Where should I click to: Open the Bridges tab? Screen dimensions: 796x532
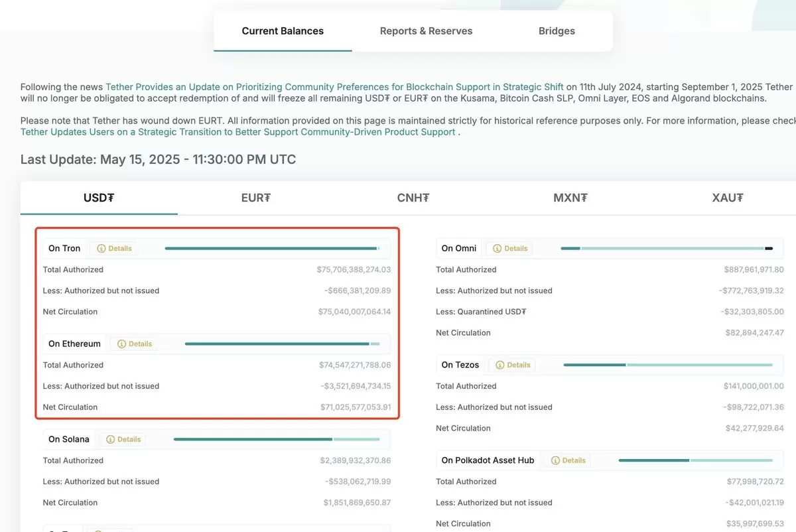pyautogui.click(x=557, y=31)
